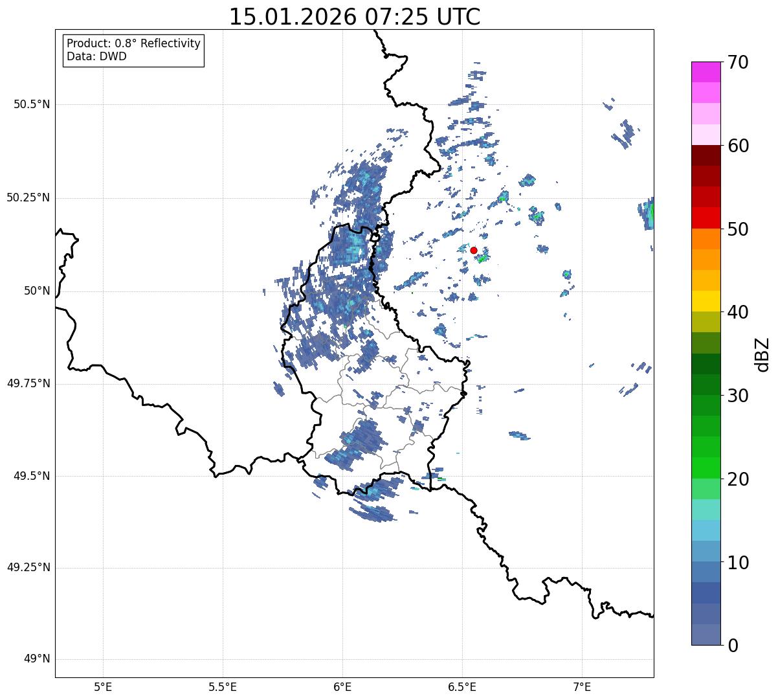
Task: Click the 'dBZ' colorbar label
Action: [x=762, y=354]
